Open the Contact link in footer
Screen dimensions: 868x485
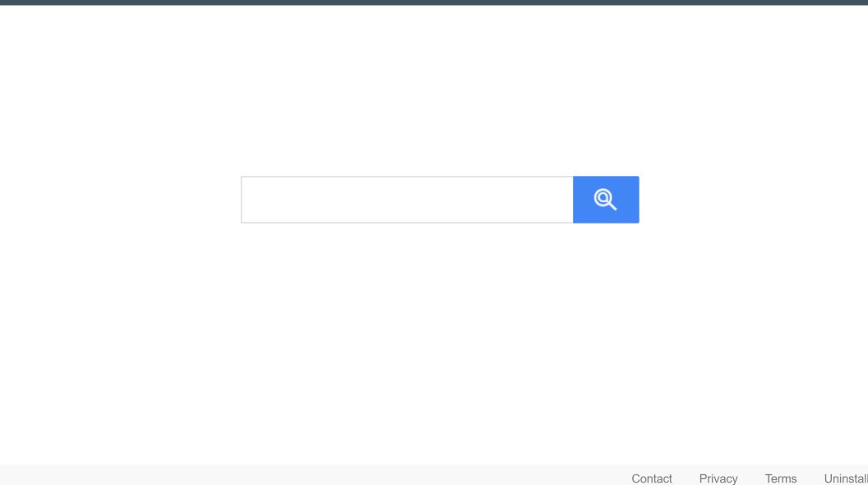click(x=652, y=478)
